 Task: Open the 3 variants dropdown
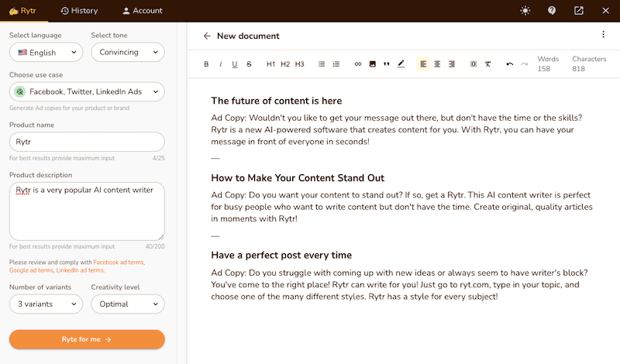(x=46, y=304)
